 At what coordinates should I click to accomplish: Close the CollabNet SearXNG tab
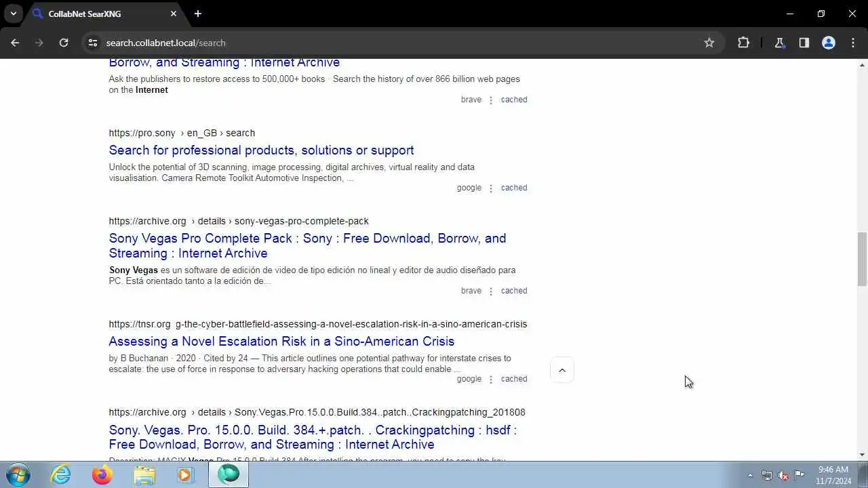tap(174, 14)
